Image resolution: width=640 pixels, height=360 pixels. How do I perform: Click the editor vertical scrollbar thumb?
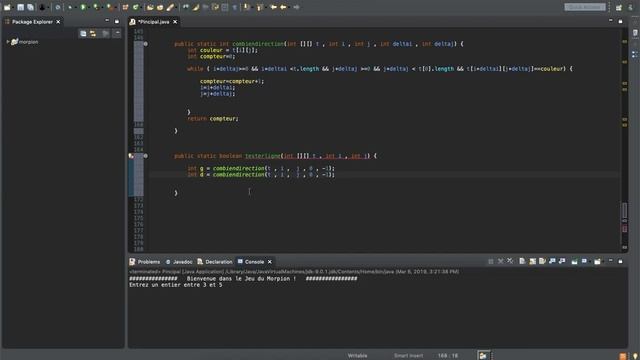pyautogui.click(x=624, y=211)
